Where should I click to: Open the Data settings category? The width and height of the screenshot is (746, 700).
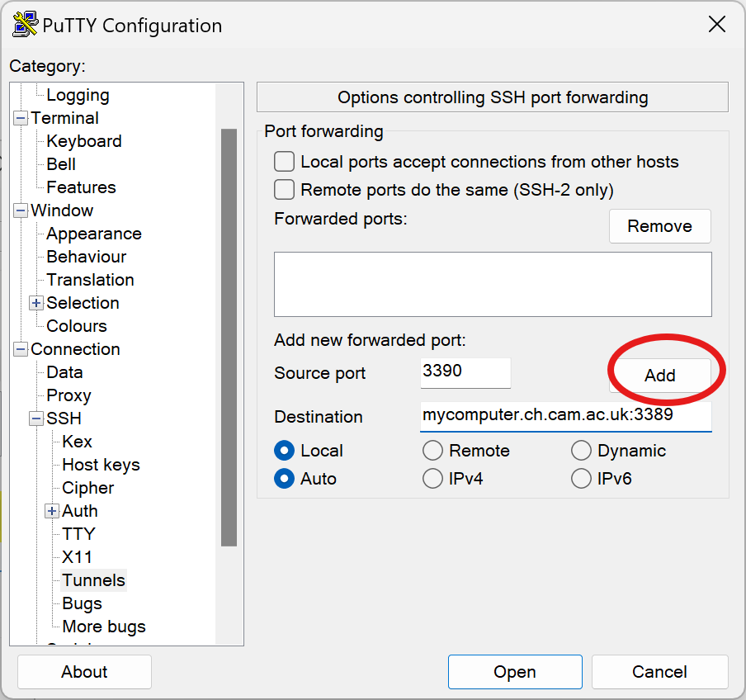[x=64, y=372]
